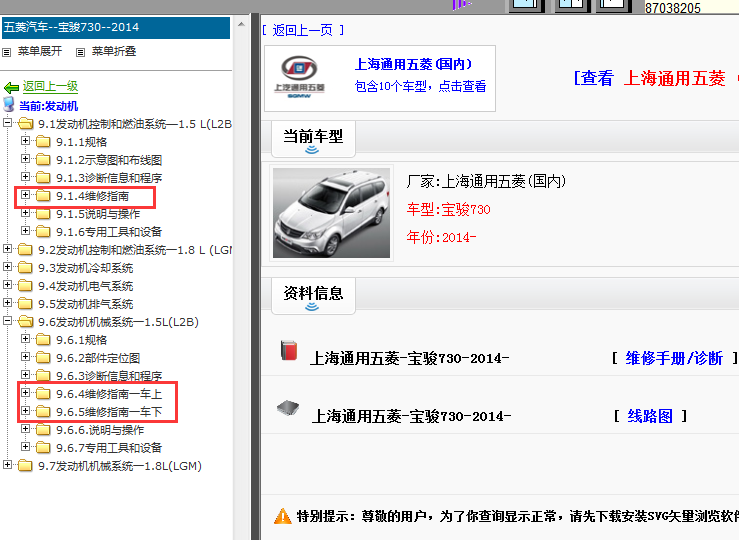The width and height of the screenshot is (739, 540).
Task: Click 车型:宝骏730 text
Action: [x=449, y=209]
